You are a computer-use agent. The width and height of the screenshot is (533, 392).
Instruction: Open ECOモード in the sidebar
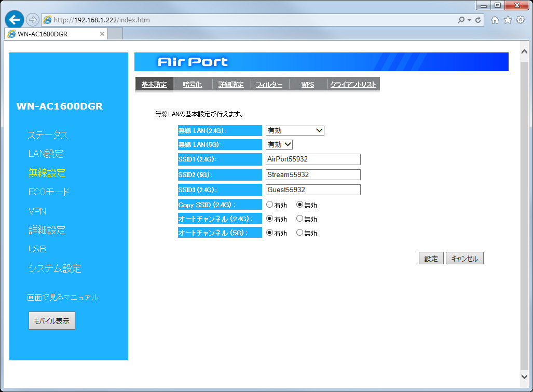49,192
